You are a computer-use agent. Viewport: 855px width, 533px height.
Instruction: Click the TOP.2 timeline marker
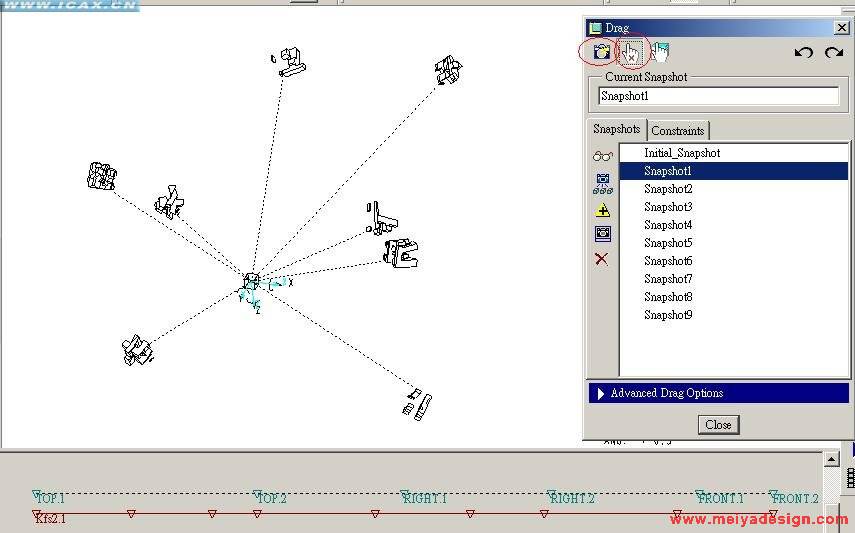click(271, 497)
